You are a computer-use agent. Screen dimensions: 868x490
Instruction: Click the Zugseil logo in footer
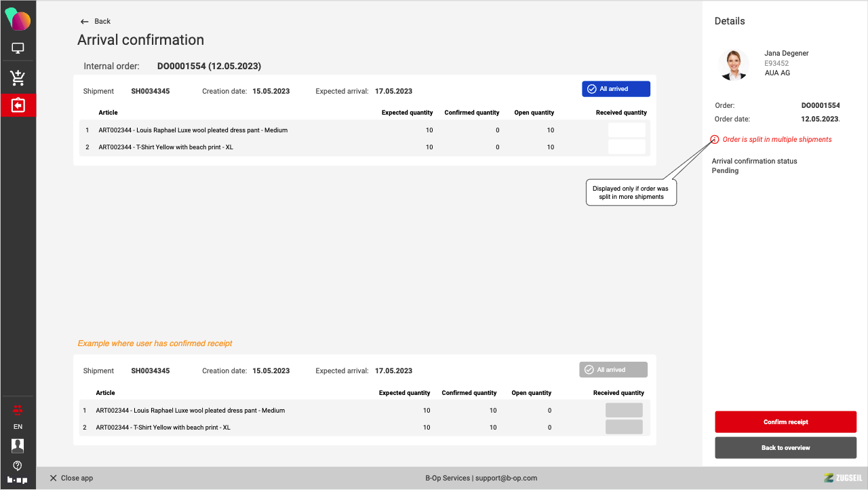tap(842, 478)
